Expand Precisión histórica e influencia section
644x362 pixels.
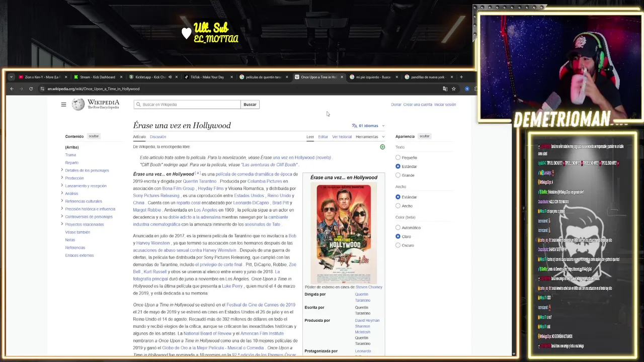[62, 209]
